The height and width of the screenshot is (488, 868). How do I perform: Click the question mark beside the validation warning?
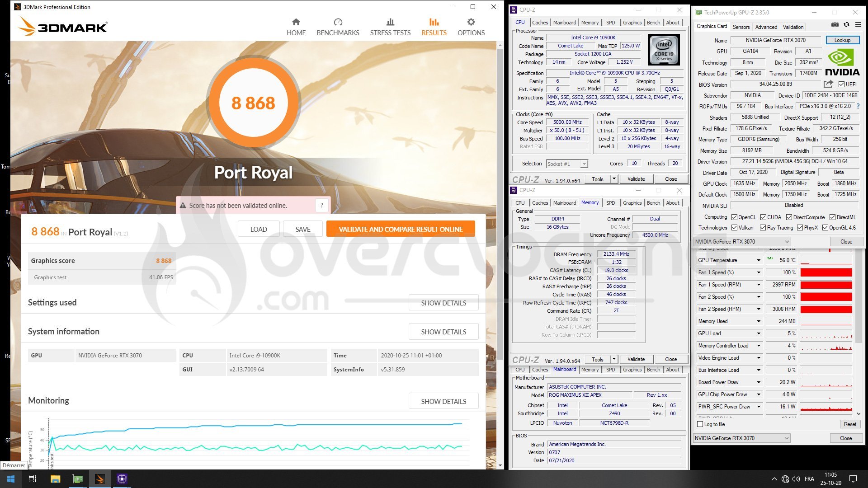pos(322,205)
